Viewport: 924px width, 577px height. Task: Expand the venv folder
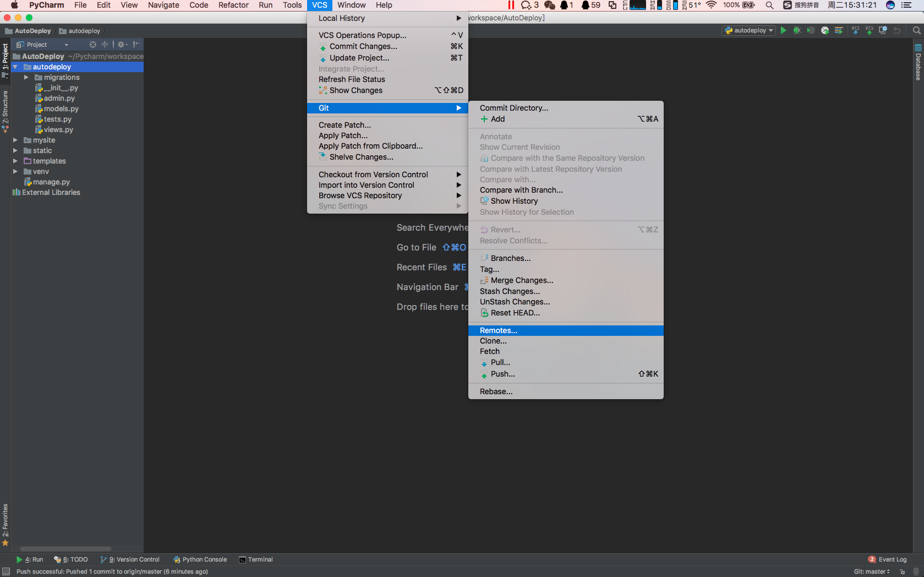(15, 171)
